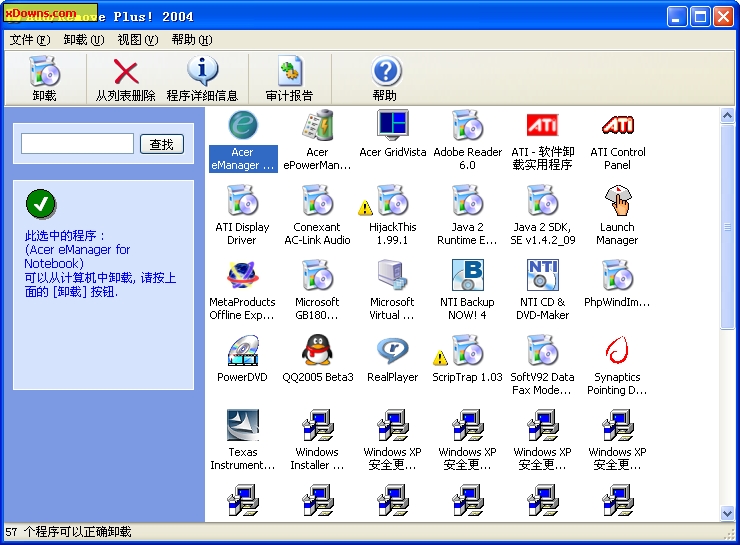The image size is (740, 545).
Task: Select Java 2 Runtime Environment icon
Action: tap(467, 200)
